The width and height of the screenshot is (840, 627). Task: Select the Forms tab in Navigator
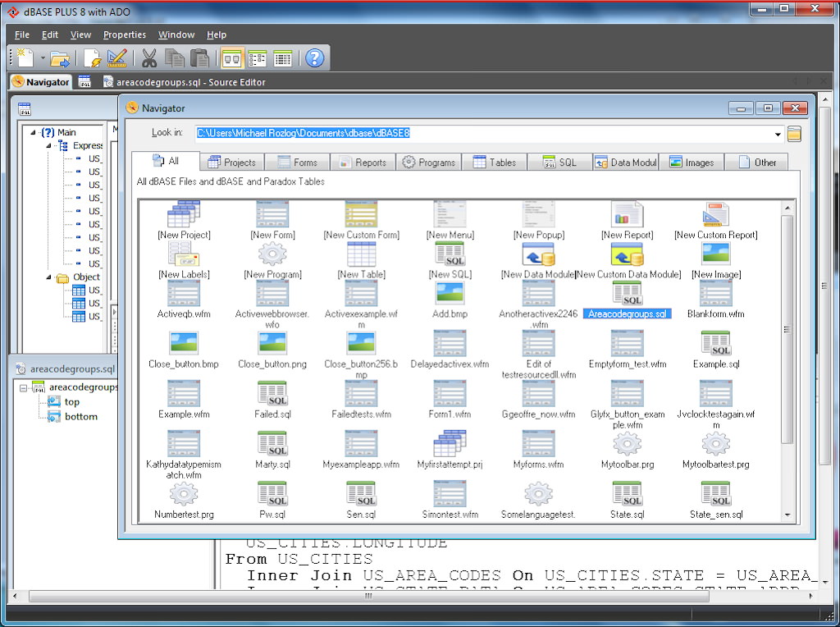[x=297, y=162]
